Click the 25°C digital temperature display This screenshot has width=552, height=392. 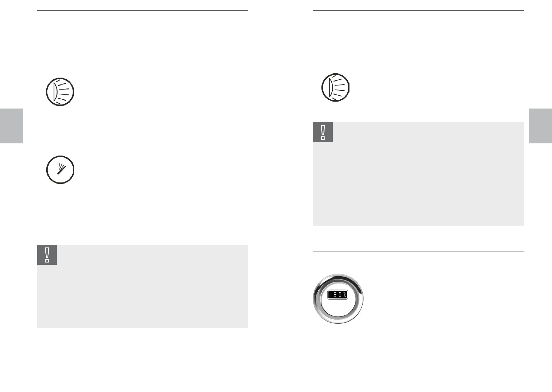click(338, 295)
